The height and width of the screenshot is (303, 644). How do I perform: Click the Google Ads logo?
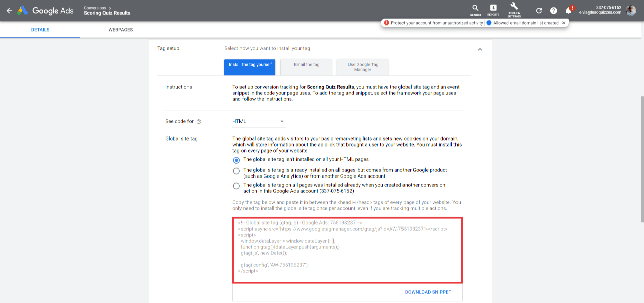(x=46, y=11)
